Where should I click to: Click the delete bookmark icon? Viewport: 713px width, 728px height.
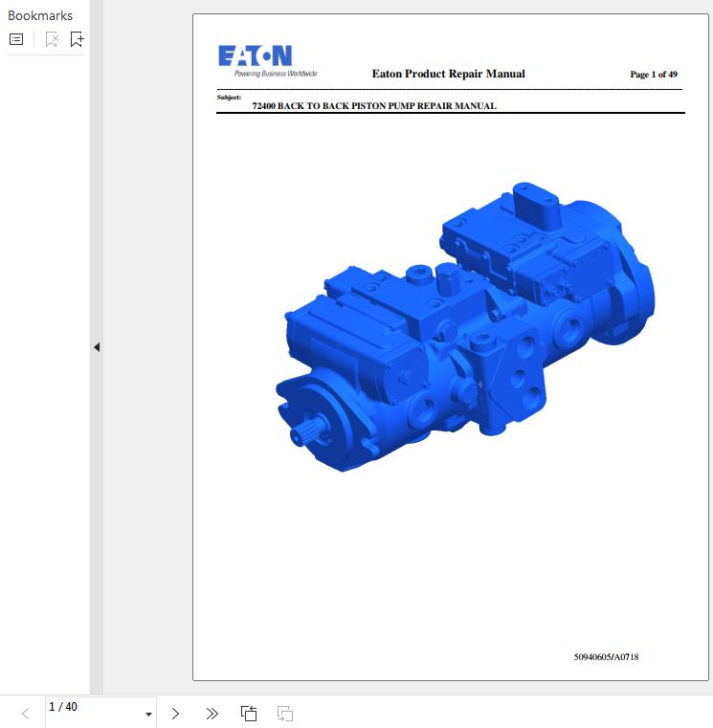tap(52, 39)
